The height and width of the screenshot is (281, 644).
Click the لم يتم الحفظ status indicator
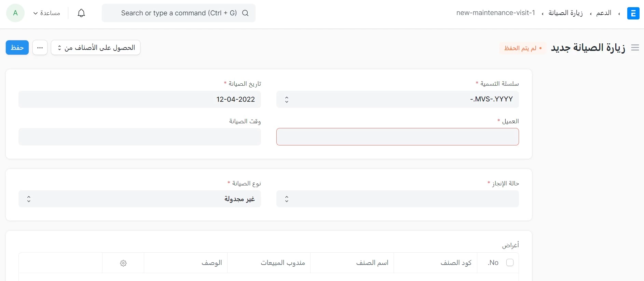[522, 48]
